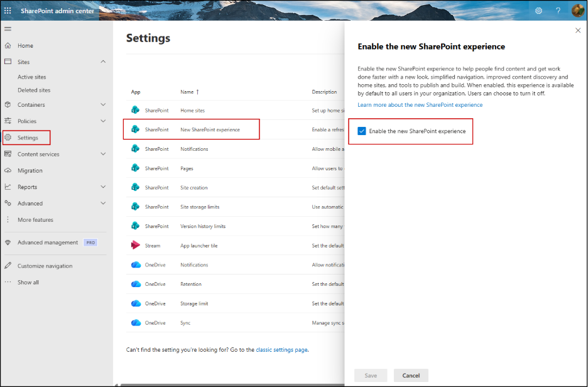
Task: Click the user profile avatar
Action: pos(577,11)
